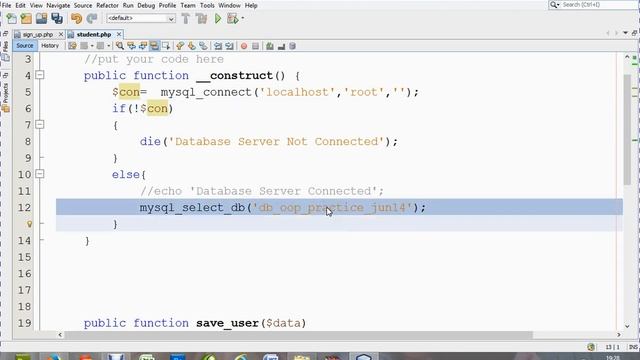Click the notifications icon in the status bar
The image size is (640, 360).
[591, 347]
